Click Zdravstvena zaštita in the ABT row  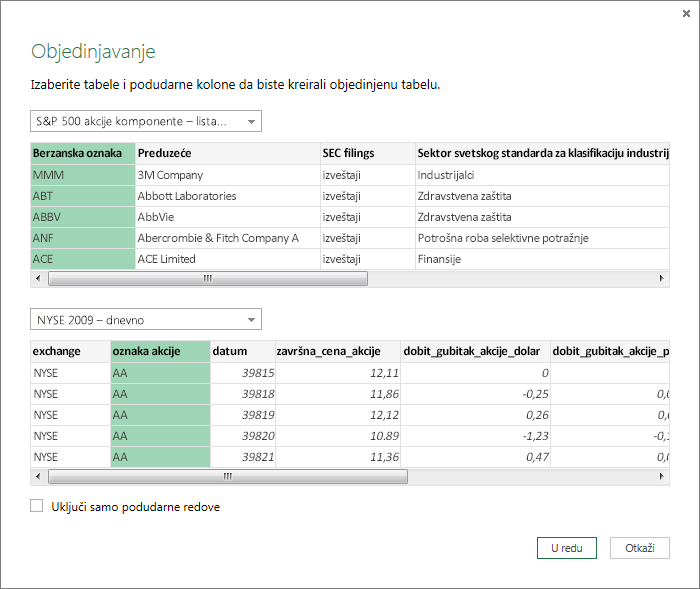(542, 196)
